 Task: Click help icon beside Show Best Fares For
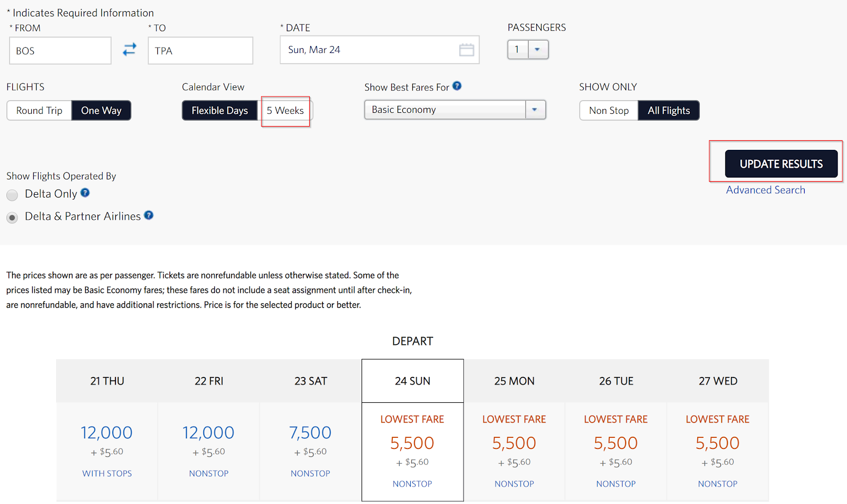(x=457, y=86)
